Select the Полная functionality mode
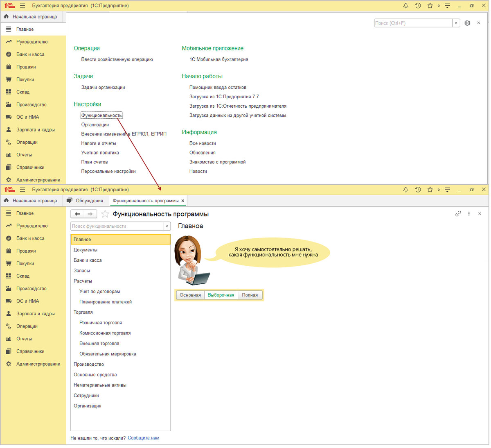 (x=250, y=295)
